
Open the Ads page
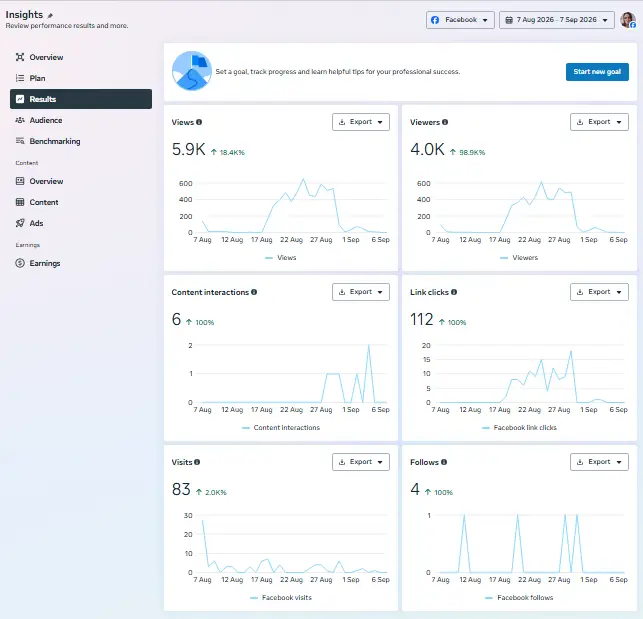tap(81, 223)
